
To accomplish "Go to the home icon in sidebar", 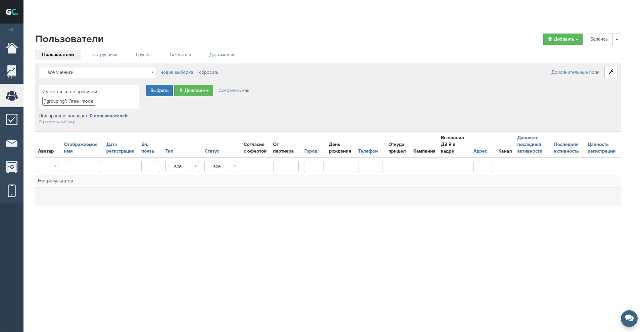I will (x=12, y=48).
